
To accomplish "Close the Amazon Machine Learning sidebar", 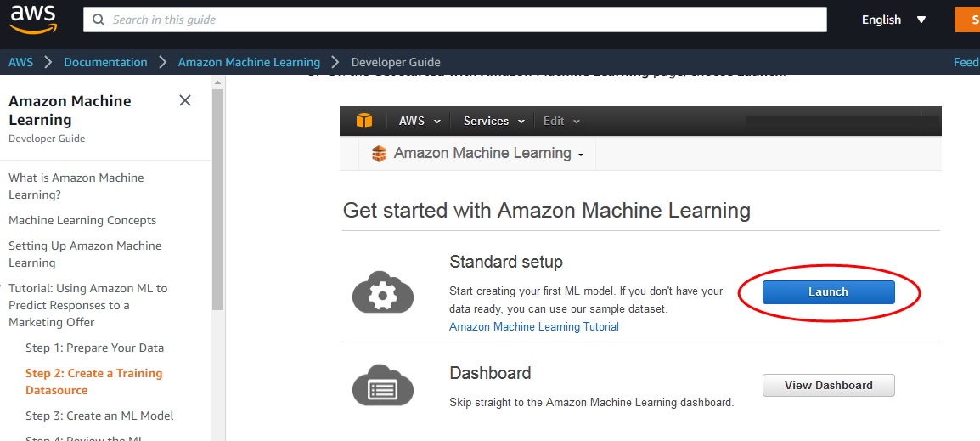I will (185, 101).
